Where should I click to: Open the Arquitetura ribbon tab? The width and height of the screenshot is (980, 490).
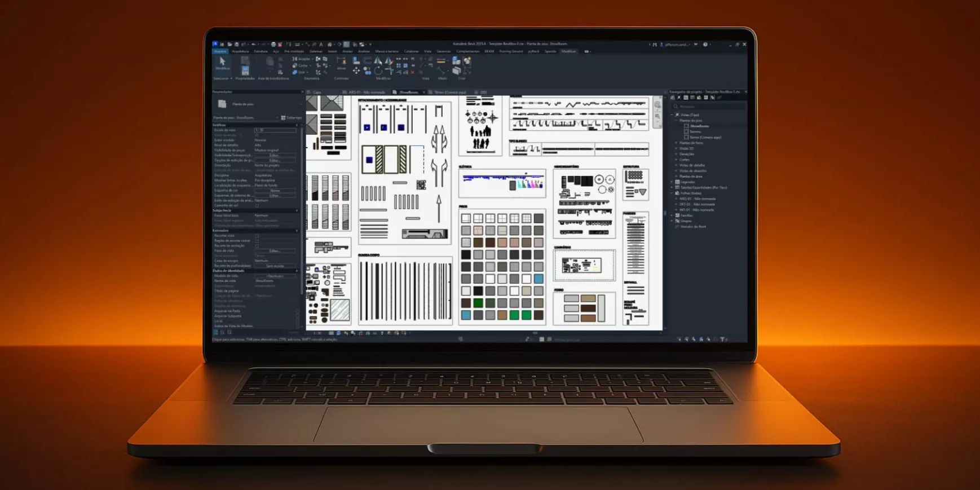(240, 51)
